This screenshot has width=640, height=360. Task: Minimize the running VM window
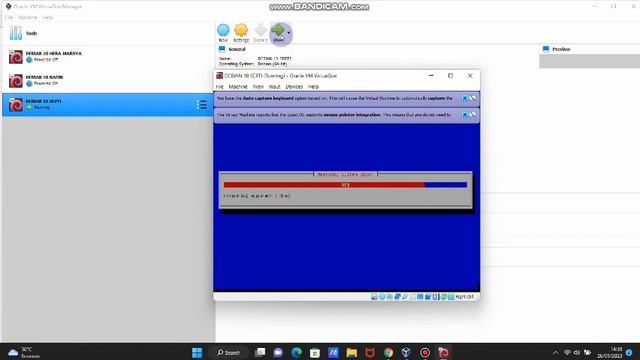(431, 76)
